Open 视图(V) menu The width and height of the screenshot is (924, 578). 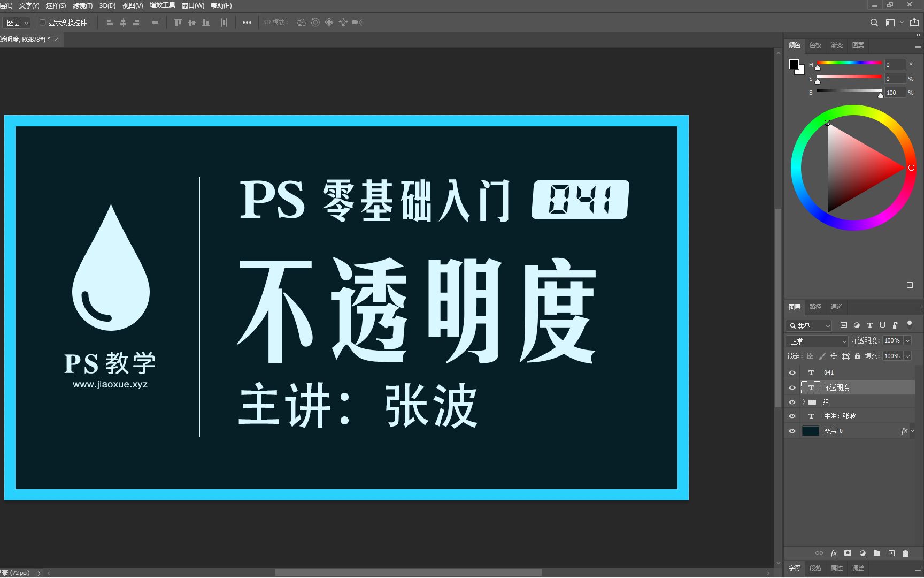coord(133,6)
